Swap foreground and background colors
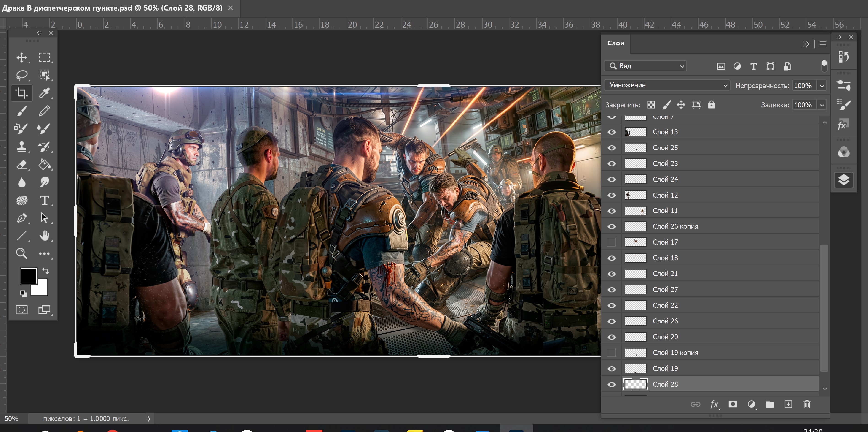 [x=46, y=271]
